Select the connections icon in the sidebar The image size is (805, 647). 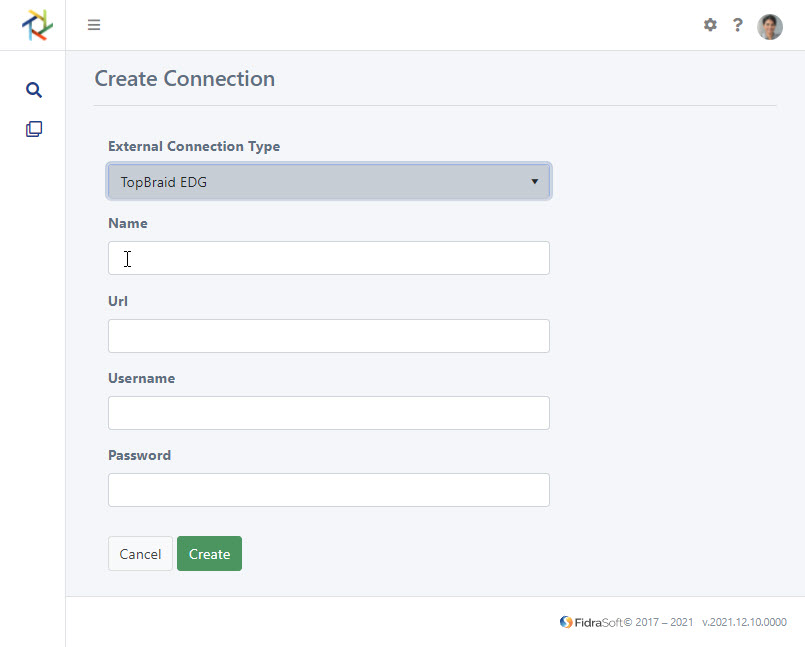[33, 128]
